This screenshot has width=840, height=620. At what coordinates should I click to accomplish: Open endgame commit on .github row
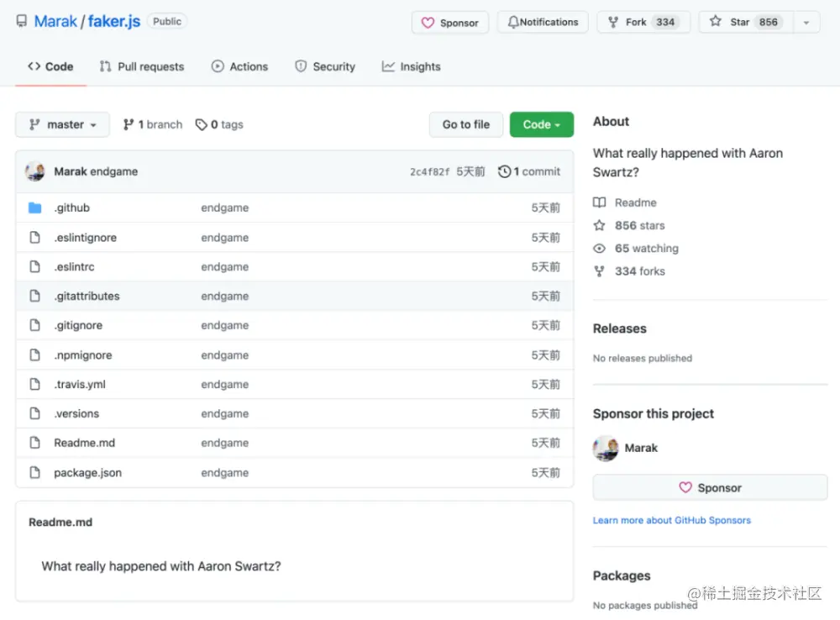click(x=224, y=208)
